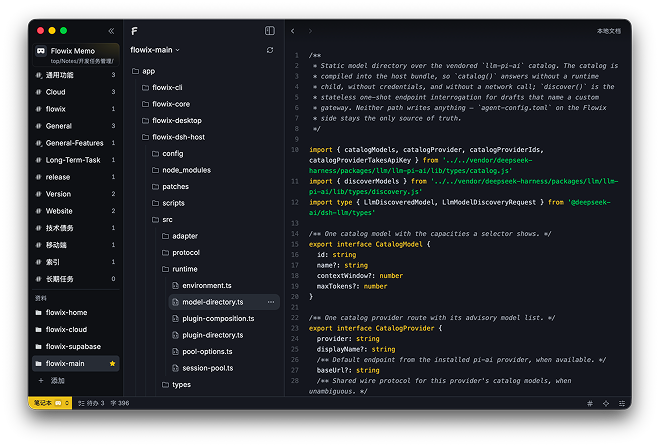Viewport: 660px width, 447px height.
Task: Click the Flowix F logo icon
Action: (134, 31)
